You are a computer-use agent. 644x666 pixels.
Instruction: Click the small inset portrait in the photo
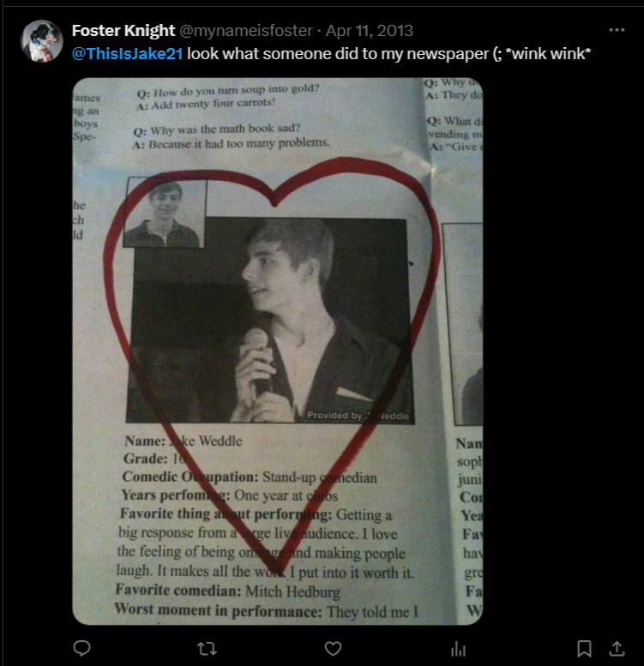coord(165,213)
